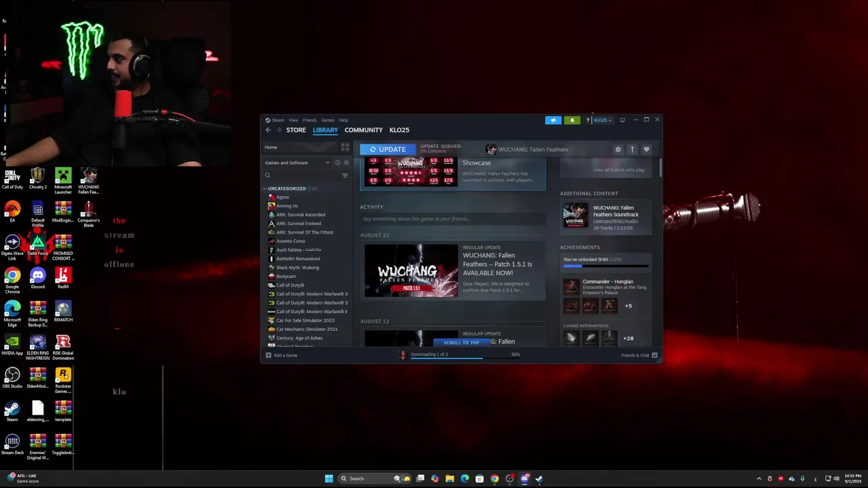
Task: Click the Add a Game plus icon
Action: click(269, 355)
